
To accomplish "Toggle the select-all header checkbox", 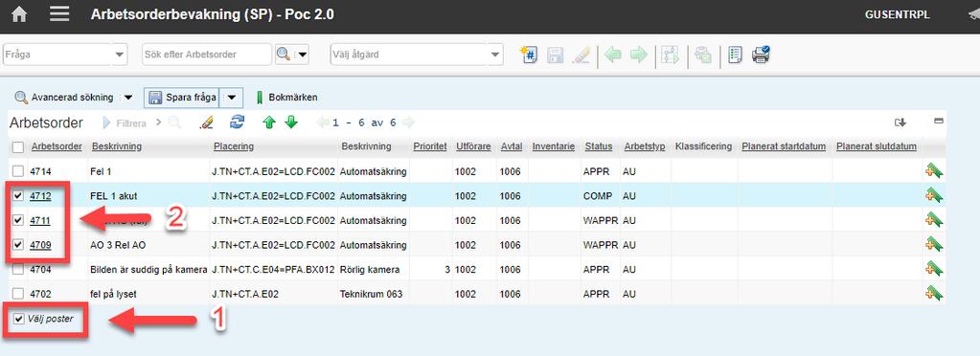I will (x=18, y=147).
